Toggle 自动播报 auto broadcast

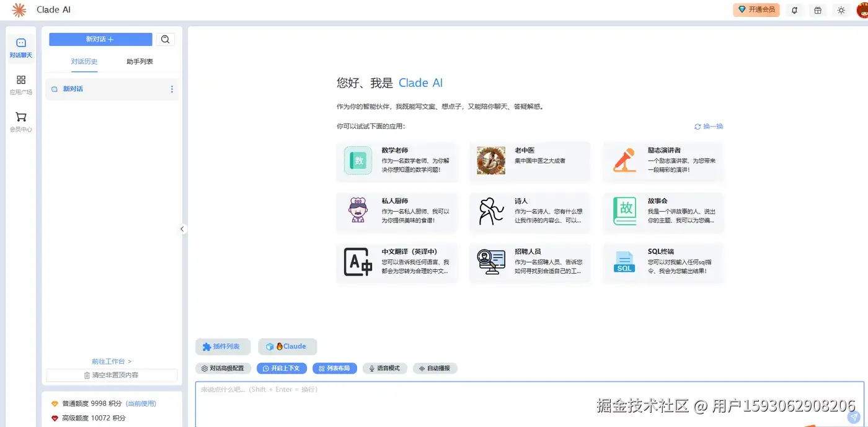435,368
